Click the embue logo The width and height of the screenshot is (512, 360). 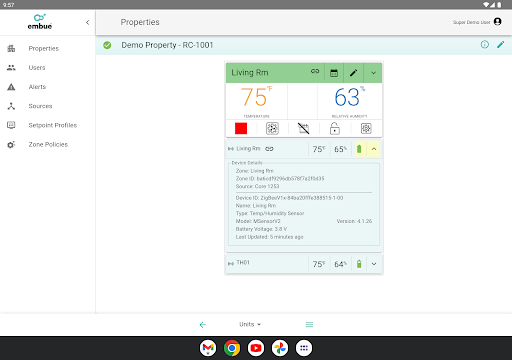coord(40,22)
